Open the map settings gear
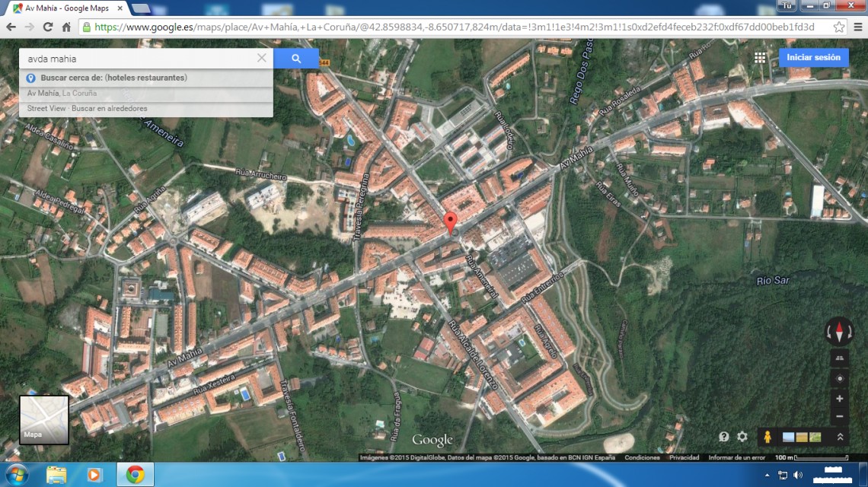The height and width of the screenshot is (487, 868). point(742,437)
